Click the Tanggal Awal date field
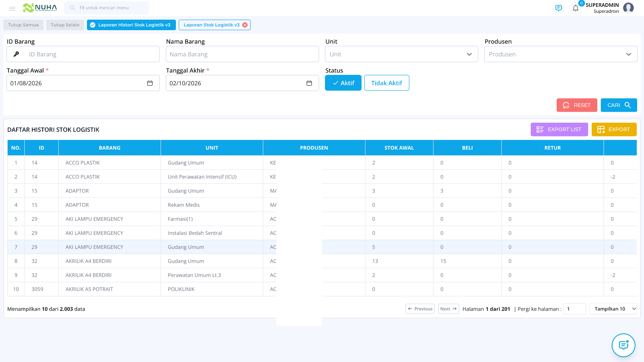644x362 pixels. click(x=83, y=83)
